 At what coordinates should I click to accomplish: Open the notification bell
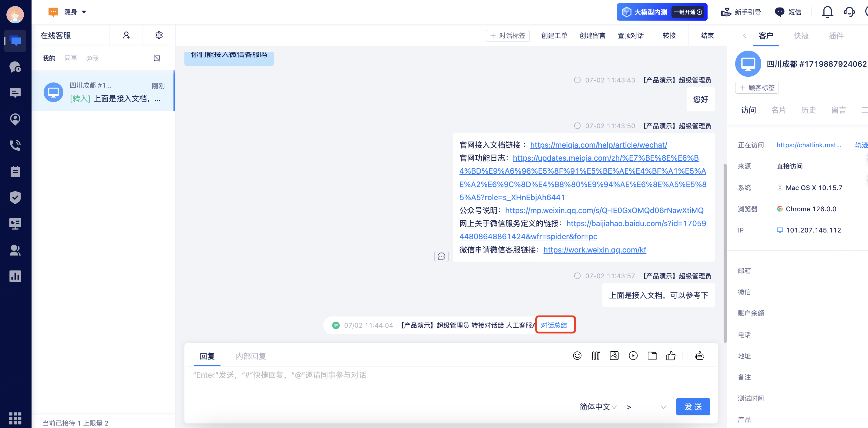pos(827,12)
